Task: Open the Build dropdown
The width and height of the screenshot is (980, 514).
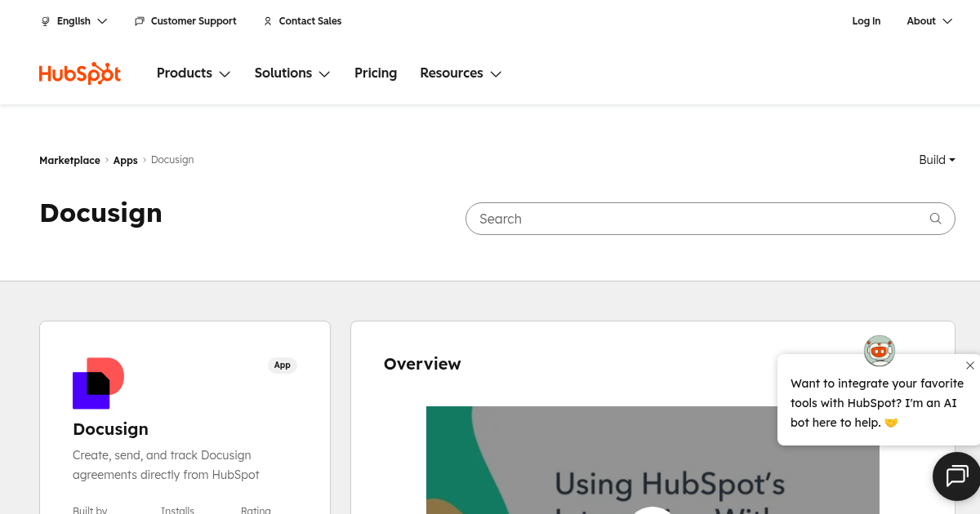Action: [x=937, y=160]
